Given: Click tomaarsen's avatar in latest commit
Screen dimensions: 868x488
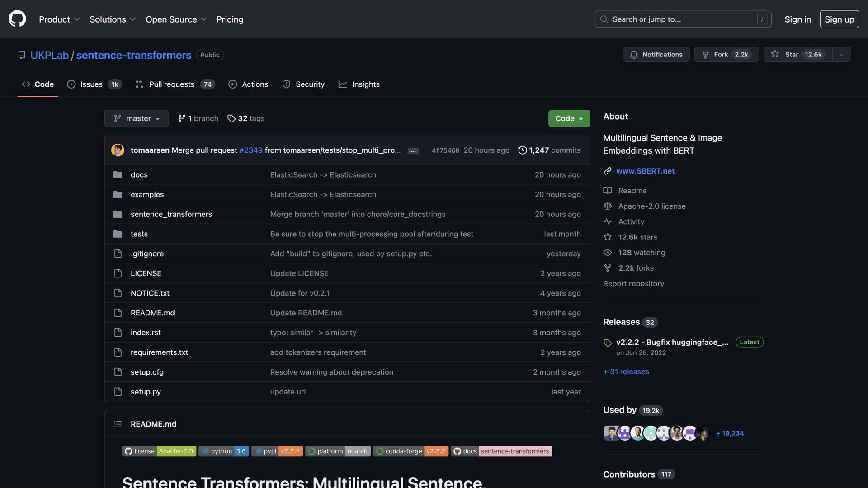Looking at the screenshot, I should tap(118, 150).
